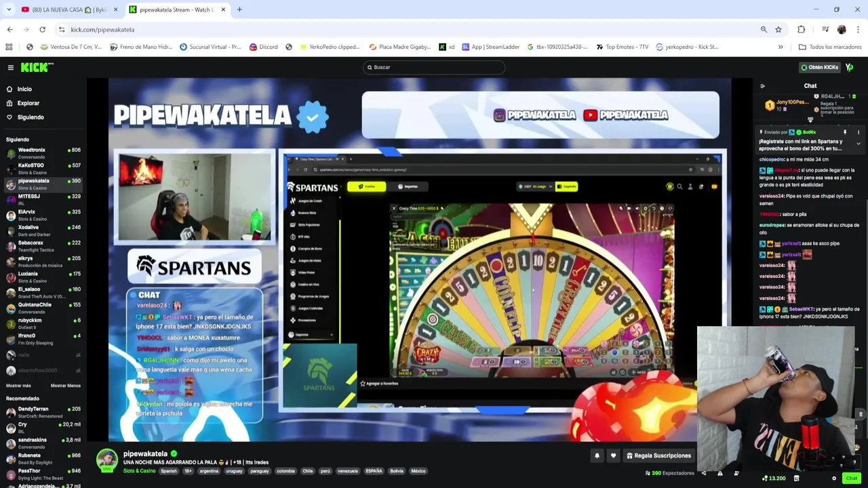Click the notification bell button

pyautogui.click(x=597, y=455)
